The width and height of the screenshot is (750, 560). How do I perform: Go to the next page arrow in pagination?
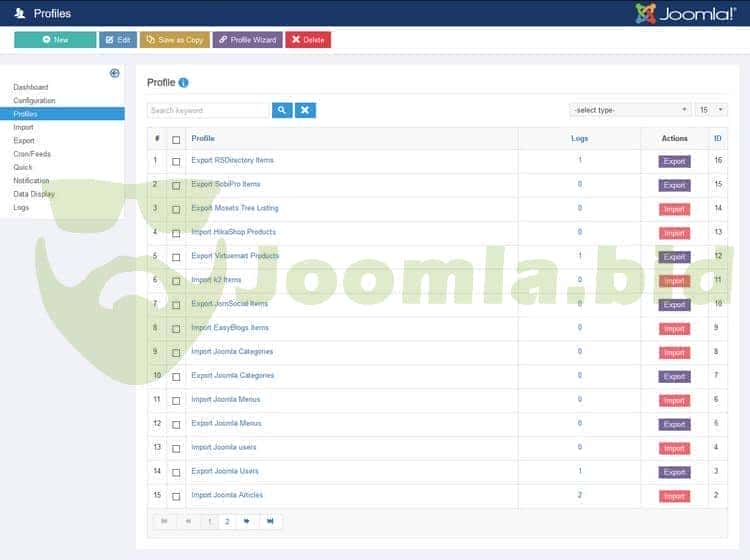246,521
